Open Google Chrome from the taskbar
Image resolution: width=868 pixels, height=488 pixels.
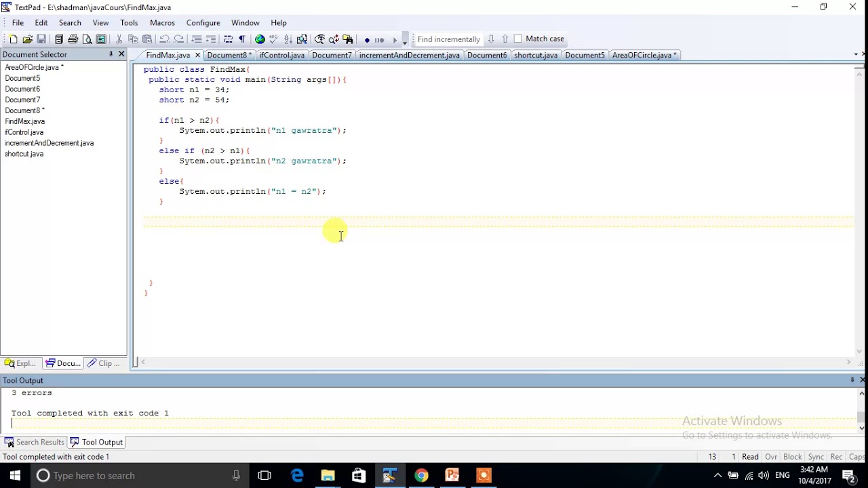point(421,475)
